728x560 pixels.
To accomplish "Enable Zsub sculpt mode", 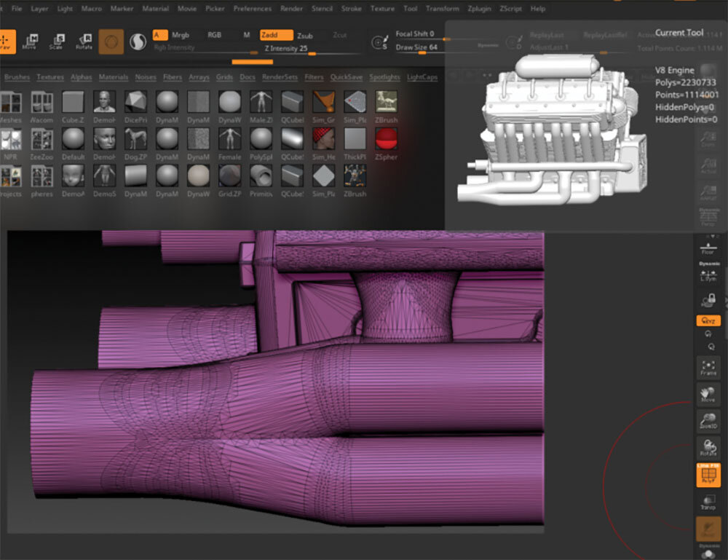I will [x=305, y=35].
